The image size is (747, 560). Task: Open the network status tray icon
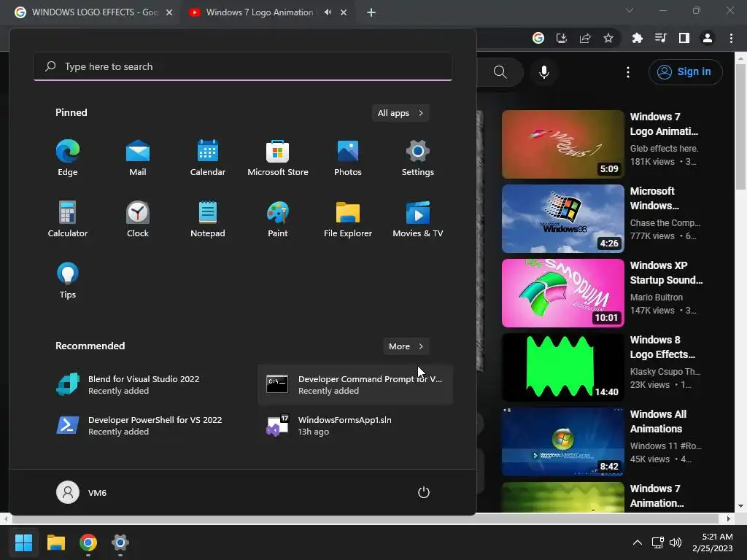pyautogui.click(x=658, y=542)
